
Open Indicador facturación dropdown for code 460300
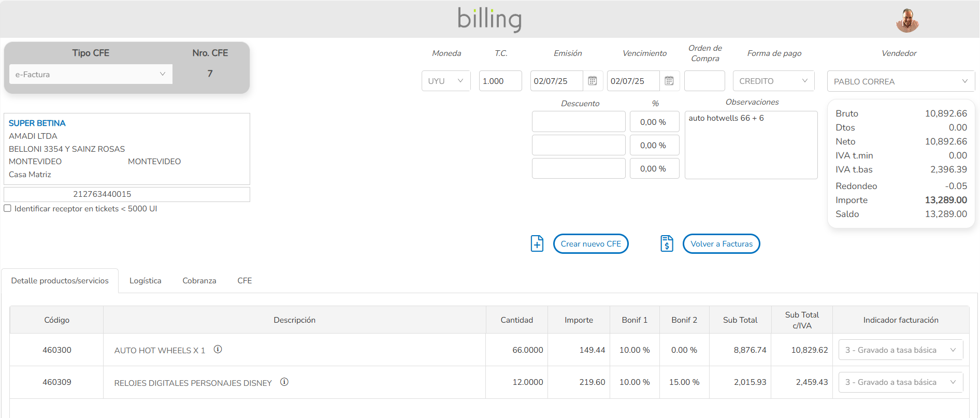[900, 350]
